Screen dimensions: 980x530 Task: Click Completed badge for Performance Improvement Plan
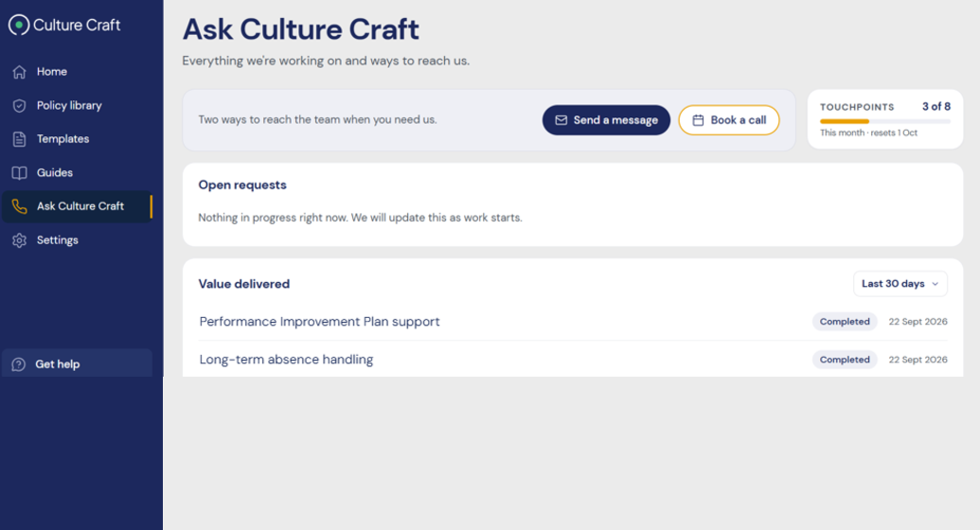click(x=845, y=322)
